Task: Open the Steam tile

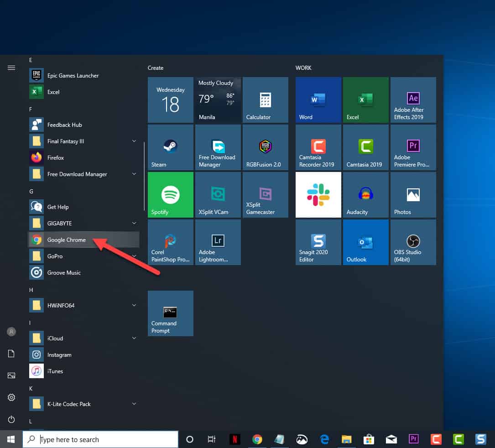Action: [x=171, y=147]
